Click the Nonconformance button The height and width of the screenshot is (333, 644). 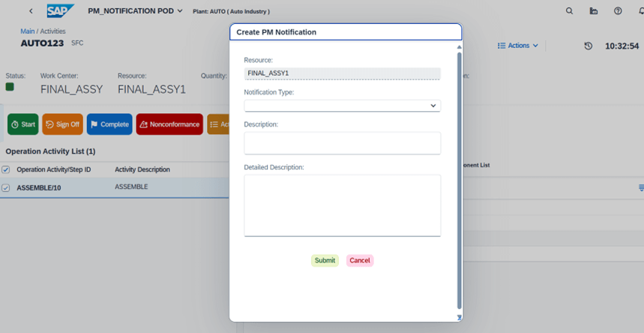point(169,124)
